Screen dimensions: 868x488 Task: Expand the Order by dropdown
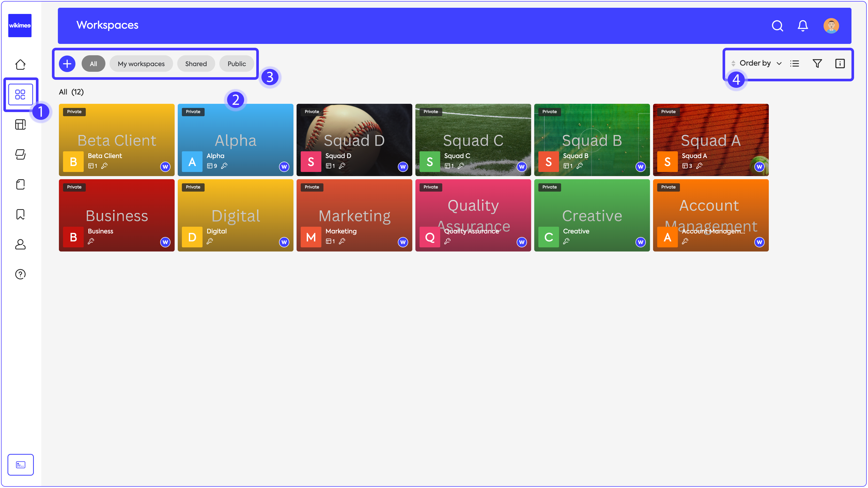point(755,63)
